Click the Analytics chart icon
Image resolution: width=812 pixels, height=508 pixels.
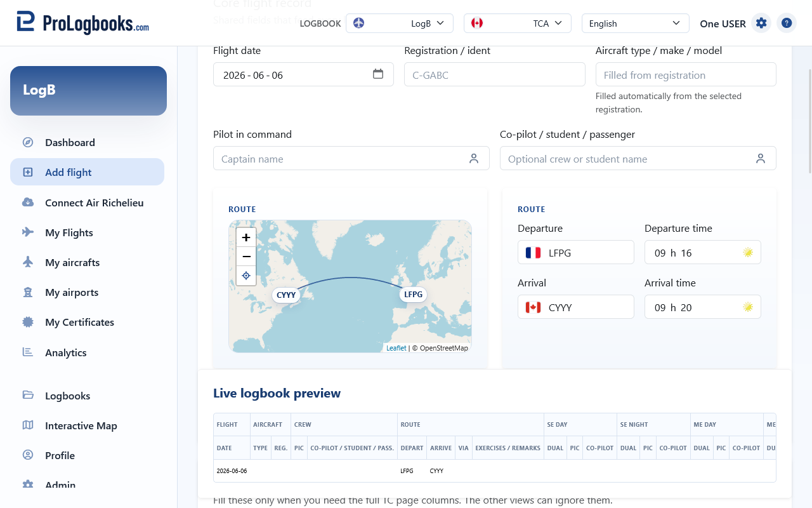click(x=28, y=352)
